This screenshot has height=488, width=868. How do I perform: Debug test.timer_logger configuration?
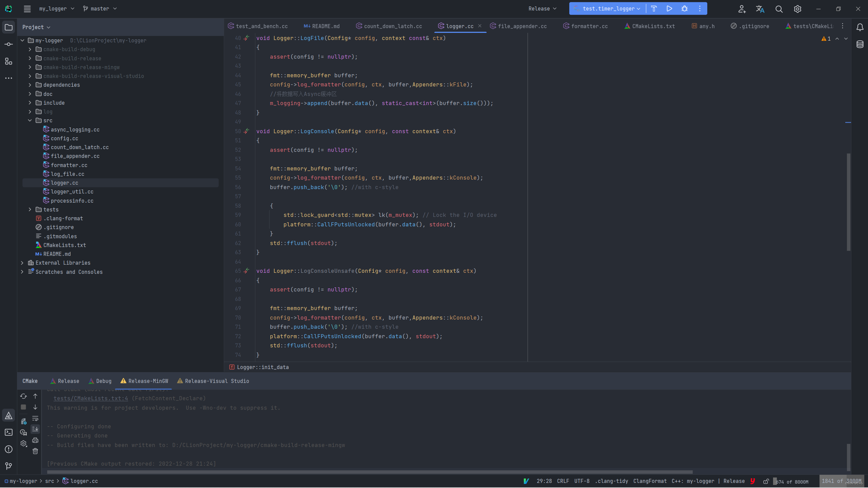(x=685, y=9)
